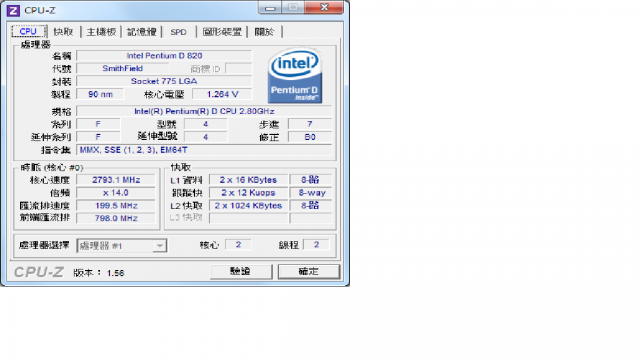Open the 圖形裝置 tab
640x360 pixels.
coord(222,31)
